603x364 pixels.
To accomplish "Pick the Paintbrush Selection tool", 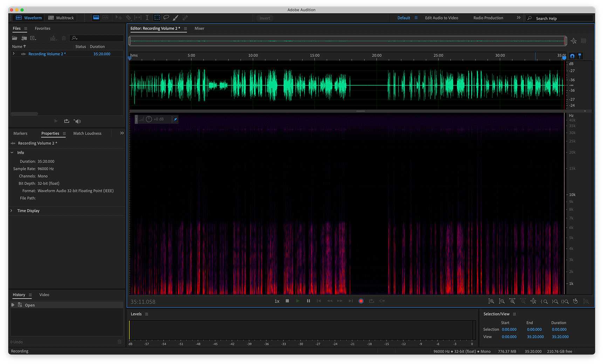I will (176, 17).
